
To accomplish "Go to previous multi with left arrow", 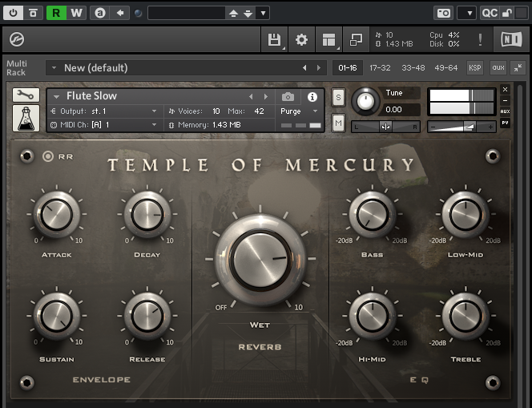I will pos(304,68).
